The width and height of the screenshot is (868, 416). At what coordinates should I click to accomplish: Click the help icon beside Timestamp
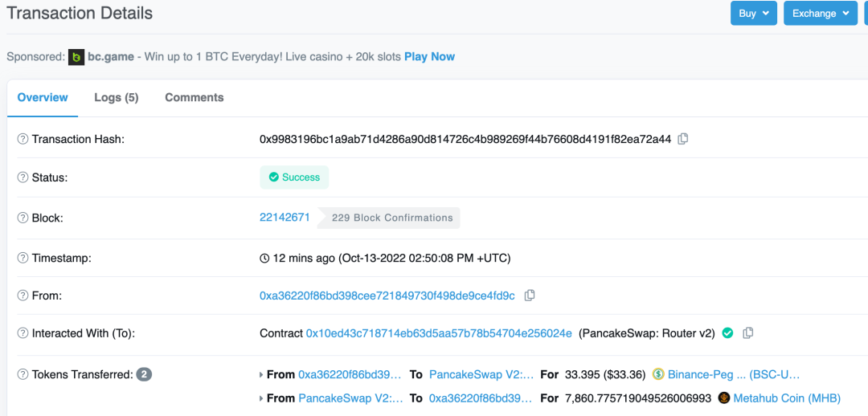tap(23, 258)
